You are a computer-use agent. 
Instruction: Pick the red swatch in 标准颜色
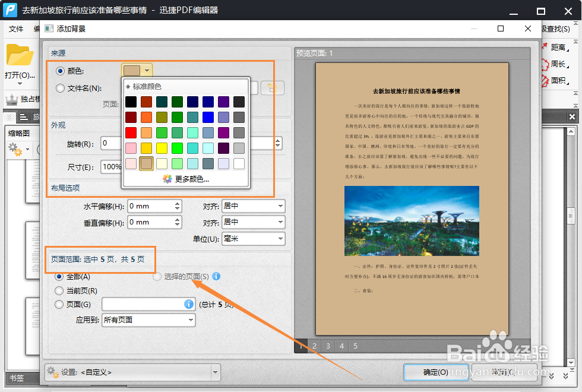click(x=132, y=132)
